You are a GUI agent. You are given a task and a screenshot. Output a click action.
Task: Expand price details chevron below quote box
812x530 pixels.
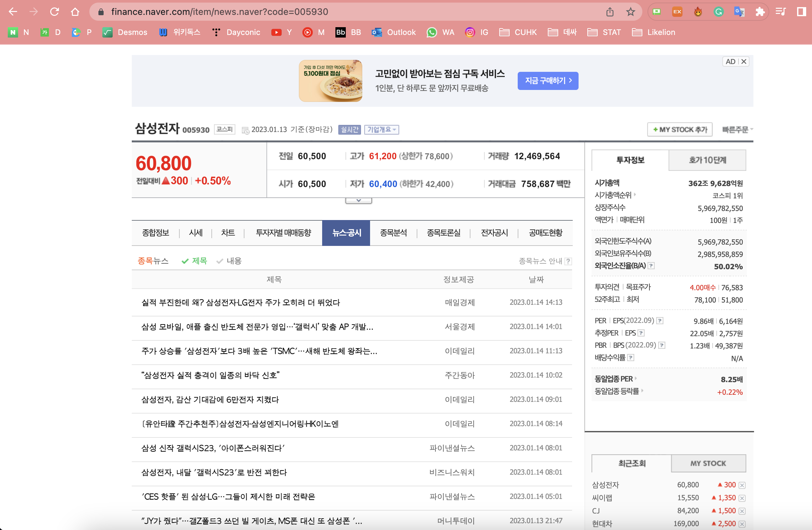pyautogui.click(x=358, y=201)
